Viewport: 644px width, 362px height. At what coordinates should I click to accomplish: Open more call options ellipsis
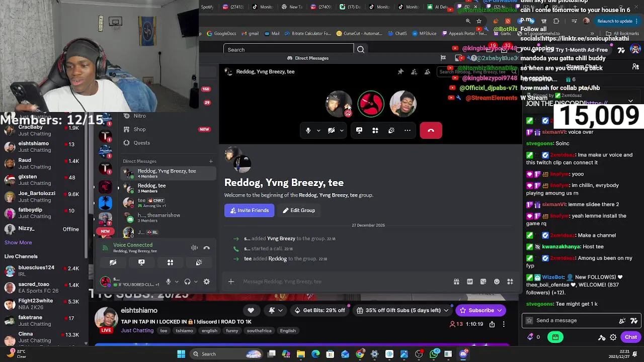click(x=408, y=130)
